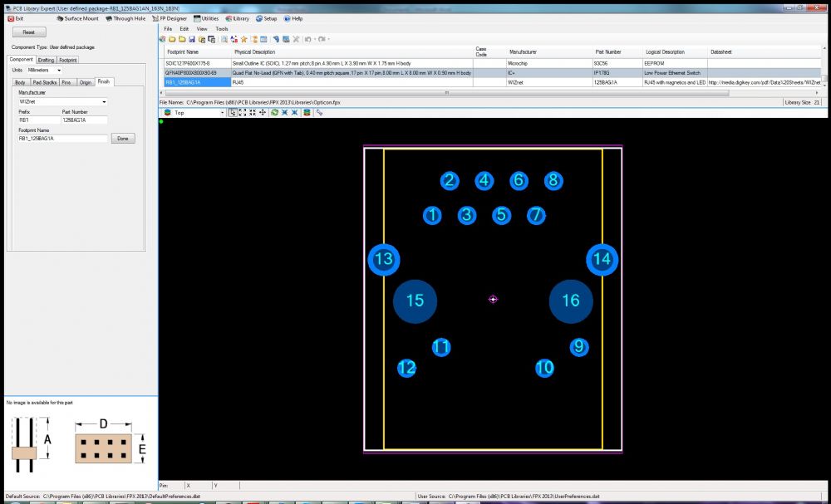The width and height of the screenshot is (831, 504).
Task: Click the layer stack icon right of blue X icons
Action: coord(307,113)
